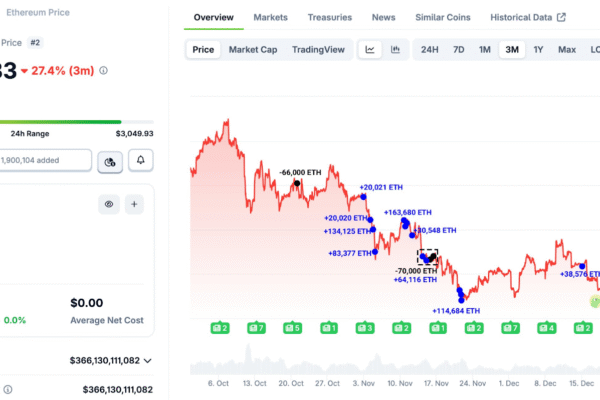The image size is (600, 400).
Task: Open the news badge under 6. Oct
Action: [x=220, y=327]
